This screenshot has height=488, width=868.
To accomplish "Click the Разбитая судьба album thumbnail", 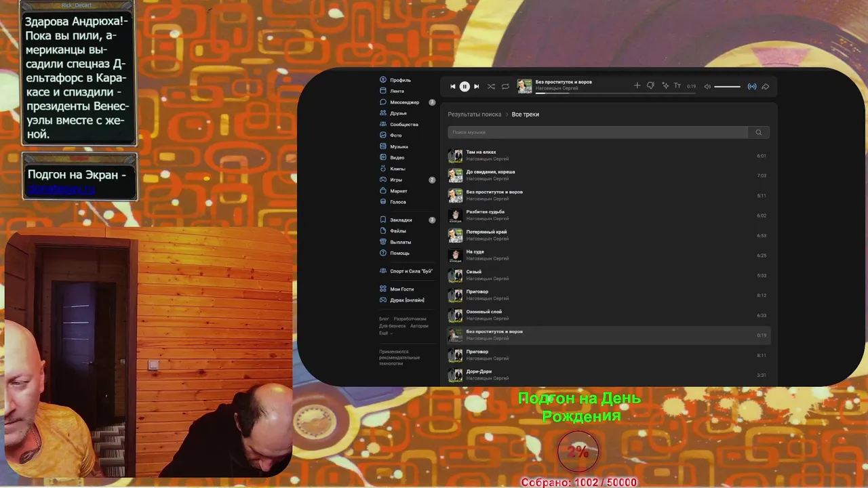I will coord(455,216).
